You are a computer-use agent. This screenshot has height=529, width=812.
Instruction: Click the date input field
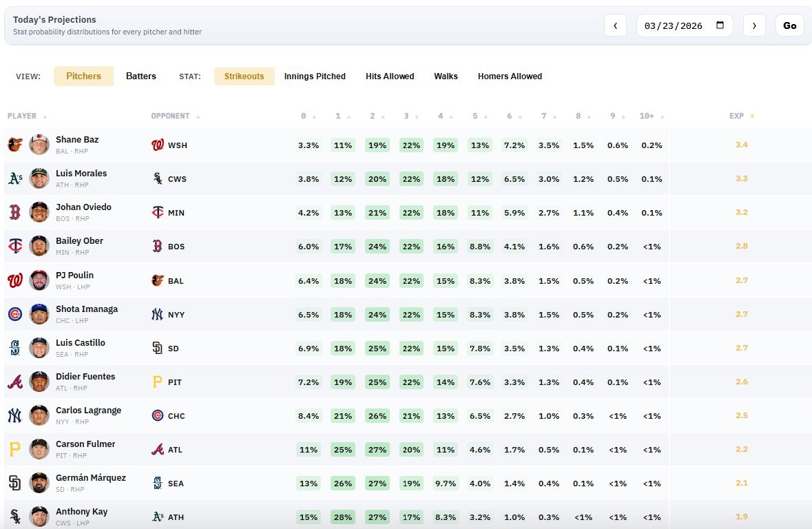point(675,25)
